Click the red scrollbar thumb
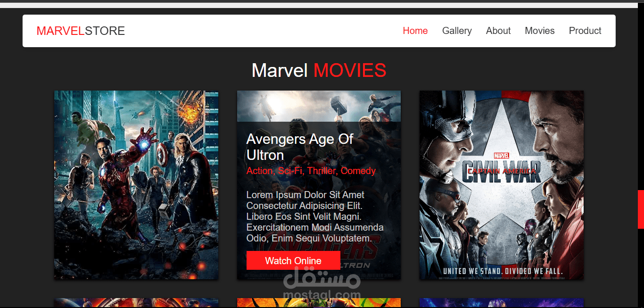 [641, 209]
